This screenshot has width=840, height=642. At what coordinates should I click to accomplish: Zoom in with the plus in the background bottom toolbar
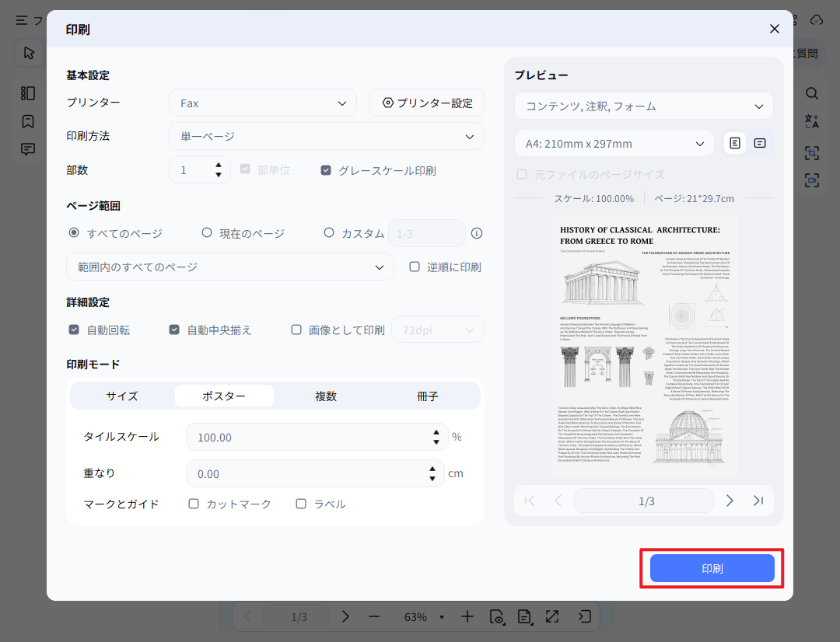pos(467,617)
